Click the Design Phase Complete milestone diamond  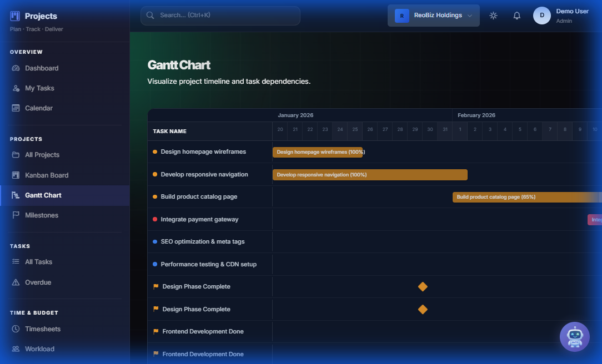point(423,287)
